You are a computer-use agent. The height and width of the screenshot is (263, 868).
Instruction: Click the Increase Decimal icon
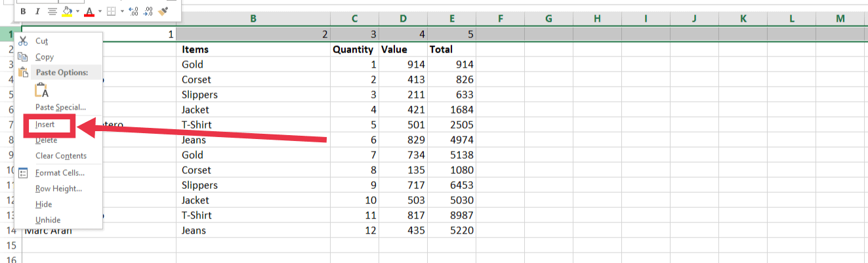[133, 11]
